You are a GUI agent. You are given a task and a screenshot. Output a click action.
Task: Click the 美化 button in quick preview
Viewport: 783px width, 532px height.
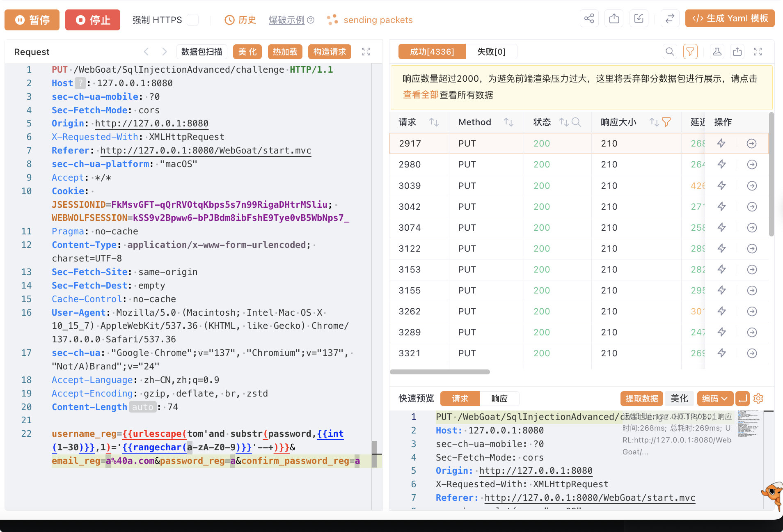[679, 399]
